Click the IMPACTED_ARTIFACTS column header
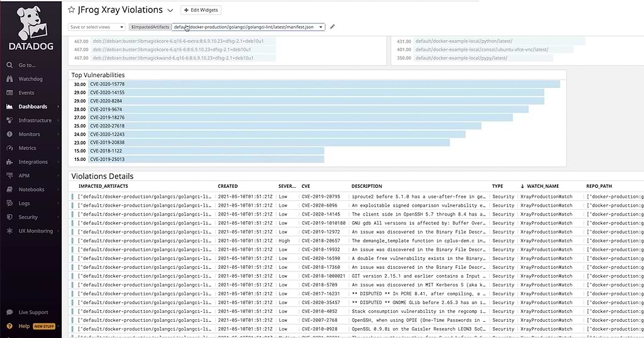 click(x=103, y=186)
